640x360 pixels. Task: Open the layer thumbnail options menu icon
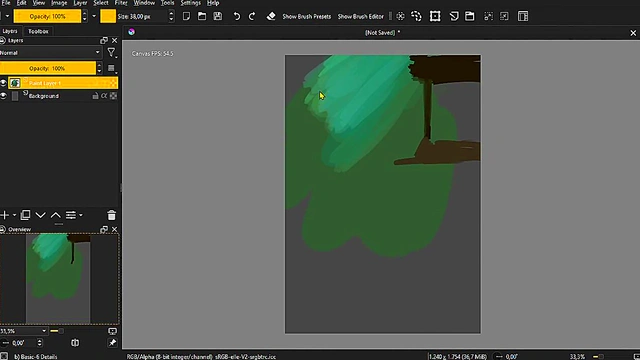(x=111, y=69)
